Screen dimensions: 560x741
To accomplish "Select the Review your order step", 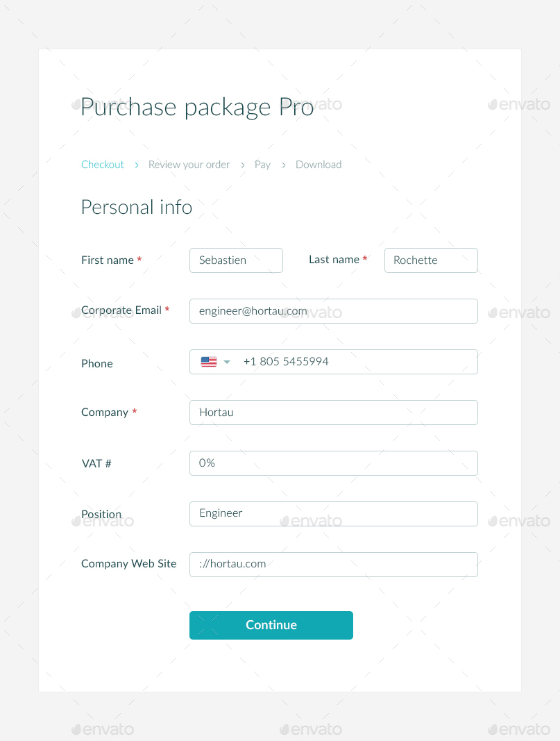I will [189, 165].
